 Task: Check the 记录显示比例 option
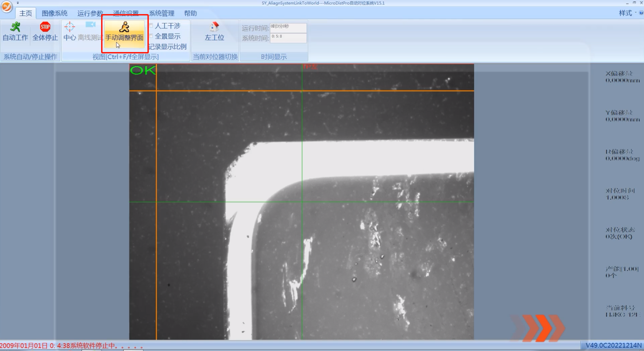(167, 46)
